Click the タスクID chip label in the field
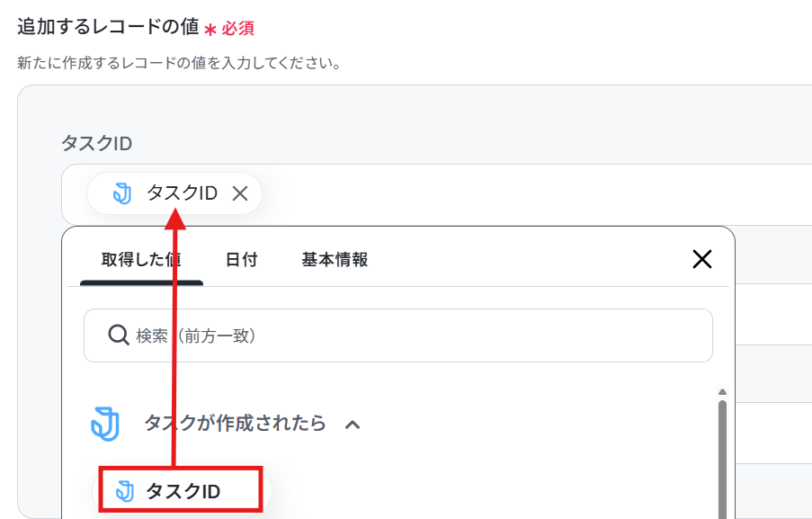812x519 pixels. coord(182,193)
